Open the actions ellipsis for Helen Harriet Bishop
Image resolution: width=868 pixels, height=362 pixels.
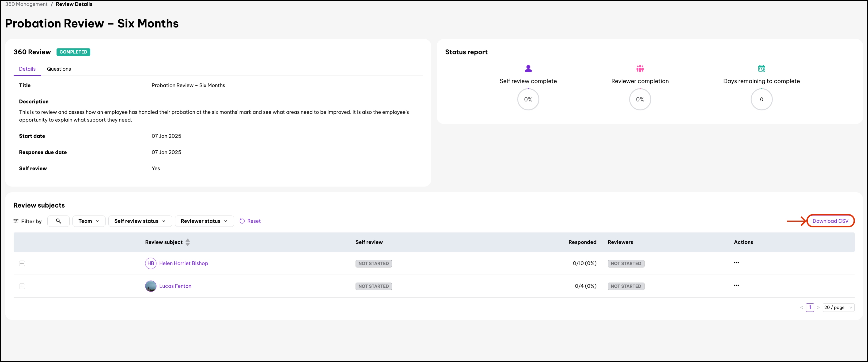coord(736,263)
